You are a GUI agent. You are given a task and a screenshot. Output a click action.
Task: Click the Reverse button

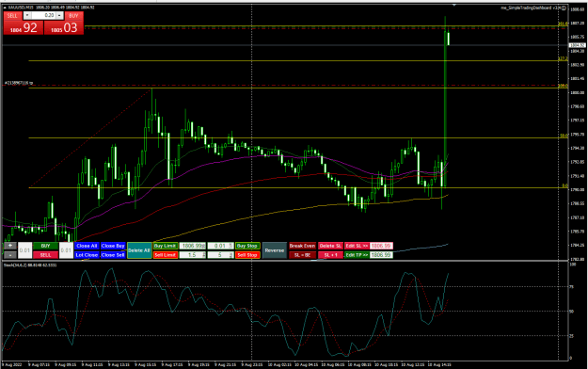[275, 250]
